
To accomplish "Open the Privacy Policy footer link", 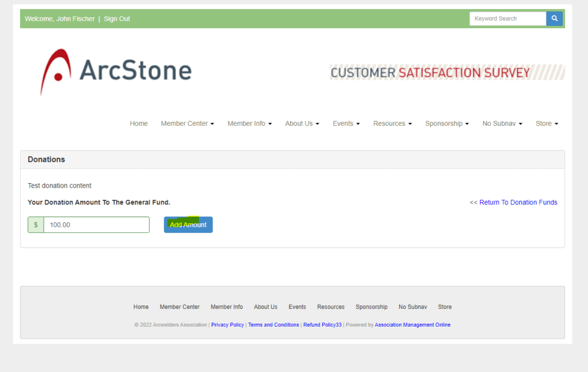I will [227, 325].
